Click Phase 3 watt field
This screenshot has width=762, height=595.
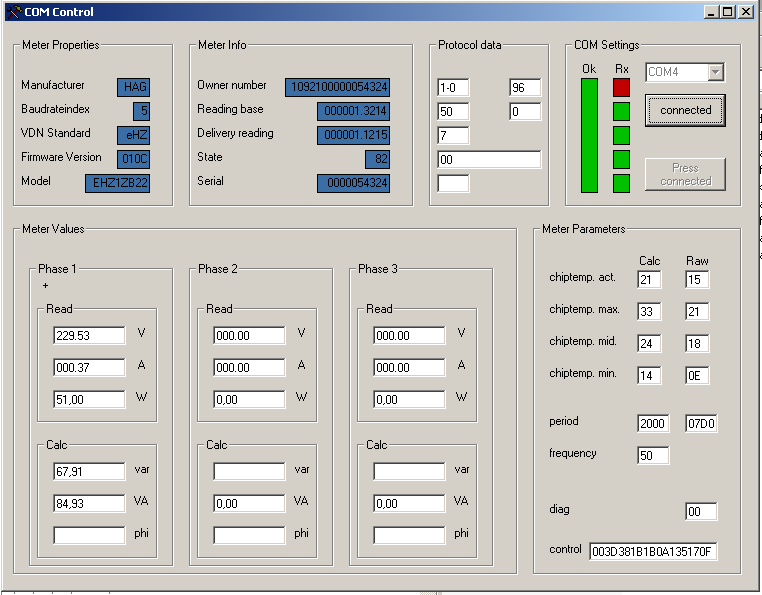click(x=409, y=400)
